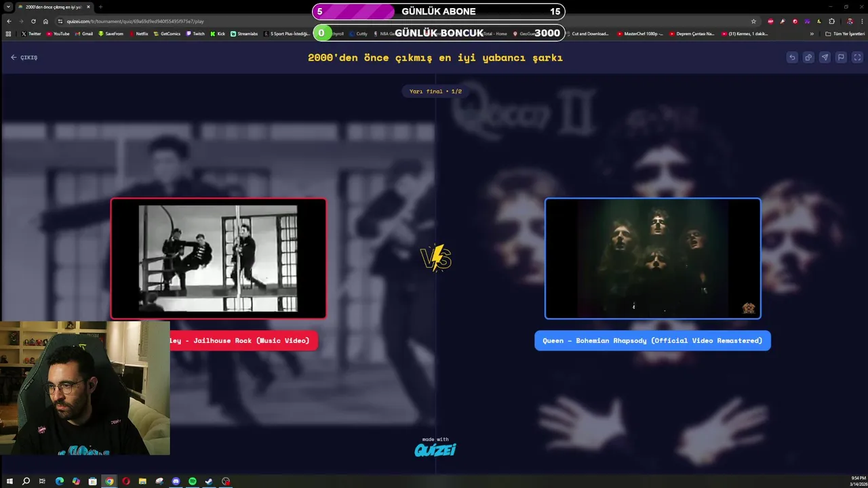Open the Gmail bookmark
The width and height of the screenshot is (868, 488).
click(84, 33)
